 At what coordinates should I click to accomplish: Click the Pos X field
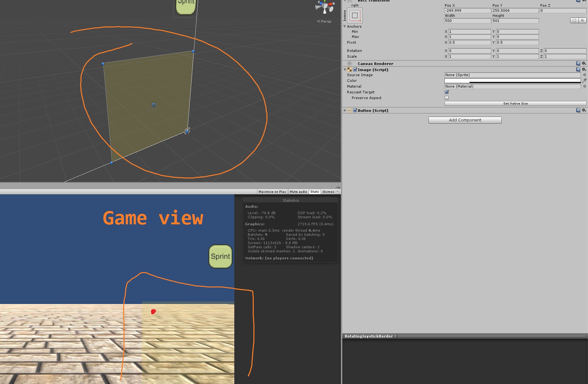coord(467,11)
